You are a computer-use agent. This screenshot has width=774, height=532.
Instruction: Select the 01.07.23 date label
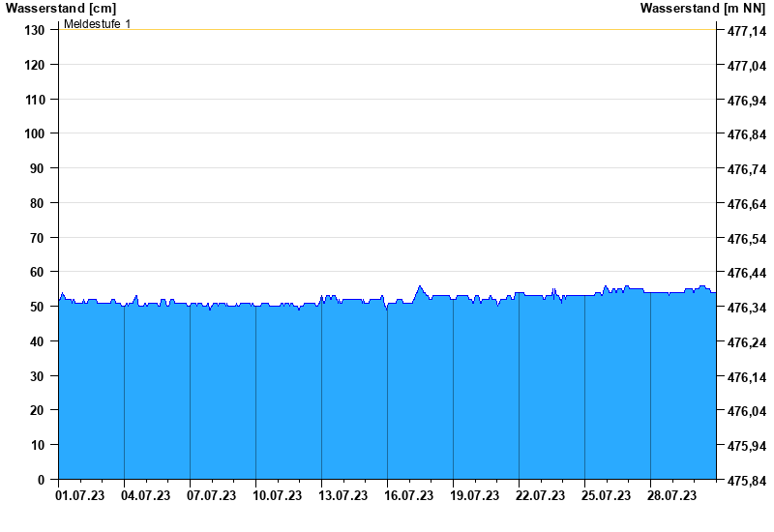[x=79, y=496]
